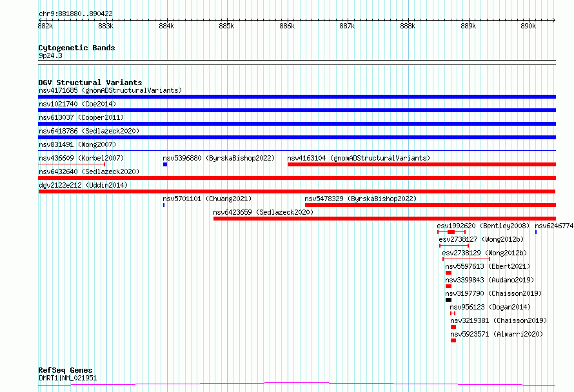574x392 pixels.
Task: Click the red interval under esv2738127
Action: [454, 246]
